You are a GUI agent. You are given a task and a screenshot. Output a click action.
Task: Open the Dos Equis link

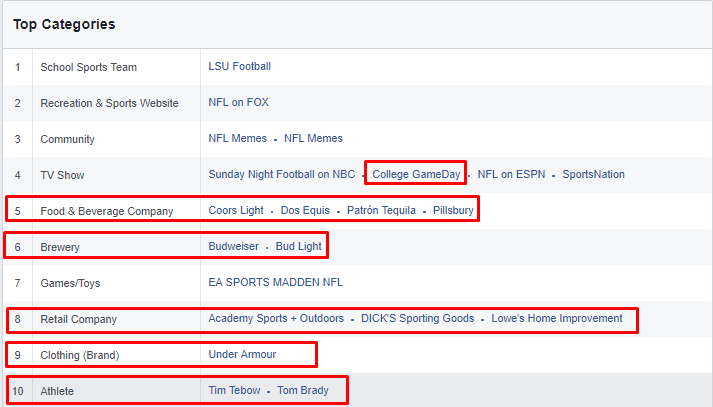305,210
